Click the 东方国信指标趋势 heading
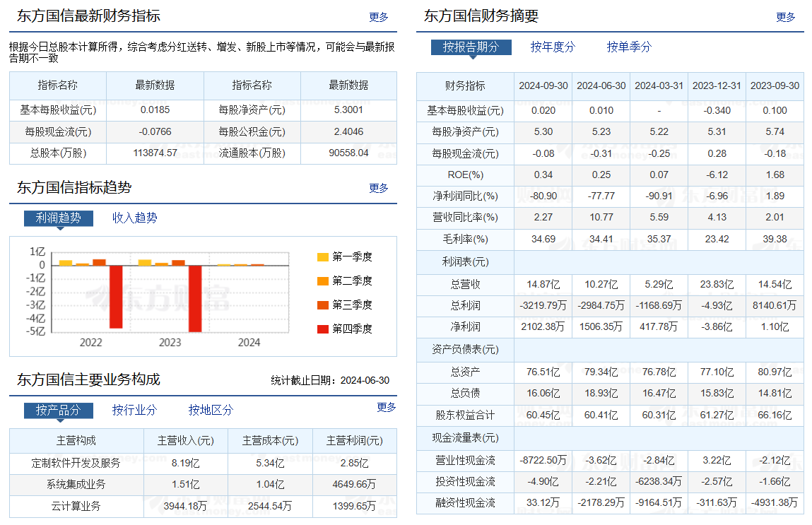This screenshot has width=812, height=525. [74, 187]
